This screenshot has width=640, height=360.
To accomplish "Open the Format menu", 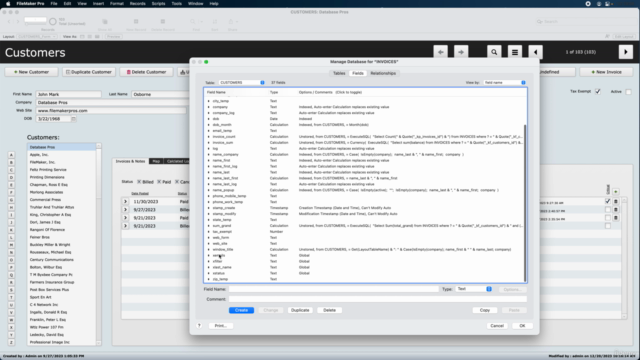I will [x=117, y=4].
